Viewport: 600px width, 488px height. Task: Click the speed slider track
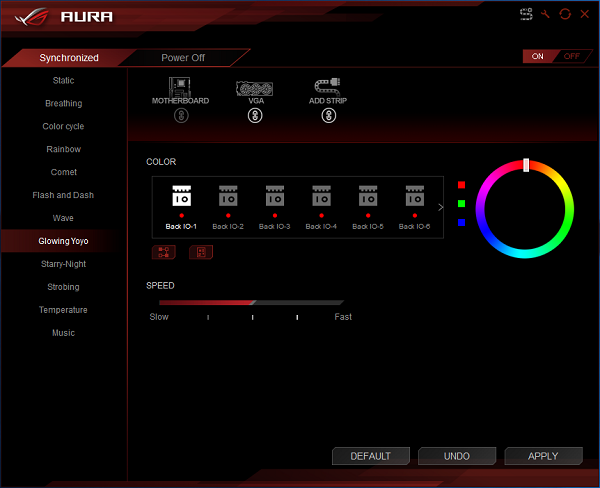click(x=251, y=302)
